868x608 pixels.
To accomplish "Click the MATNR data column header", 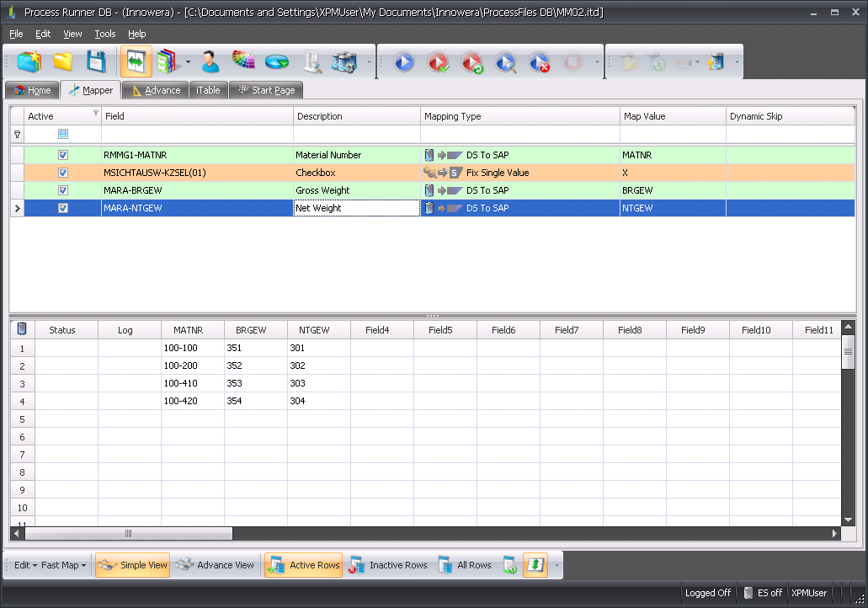I will click(x=193, y=330).
